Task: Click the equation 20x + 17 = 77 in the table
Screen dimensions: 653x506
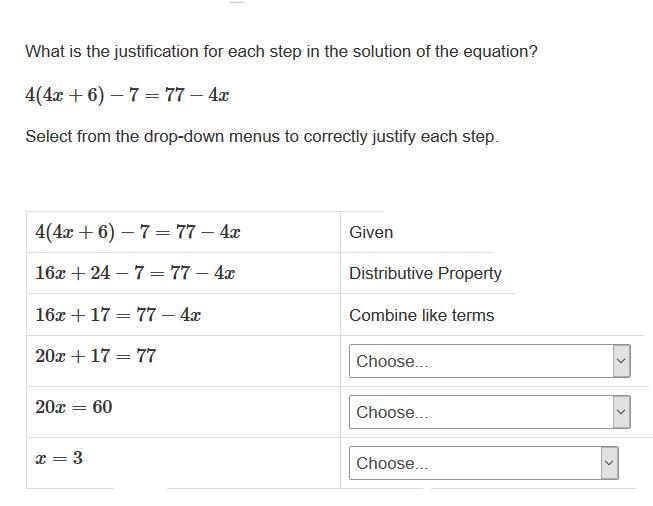Action: (95, 356)
